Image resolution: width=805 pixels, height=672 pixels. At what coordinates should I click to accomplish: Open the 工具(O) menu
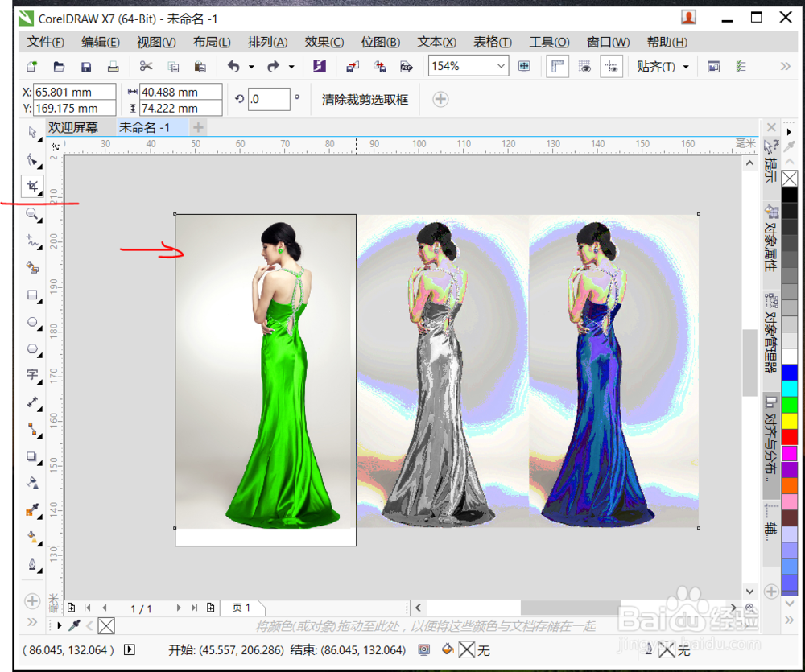pos(549,42)
